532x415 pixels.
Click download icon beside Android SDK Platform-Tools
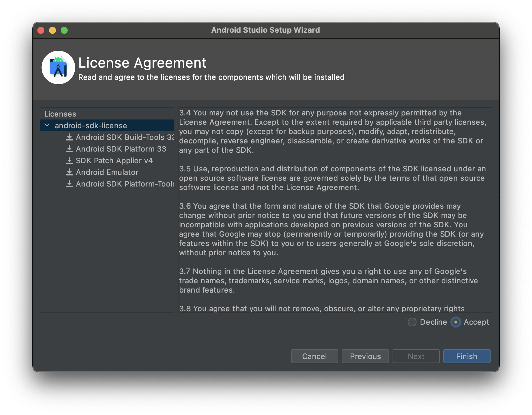pos(69,184)
